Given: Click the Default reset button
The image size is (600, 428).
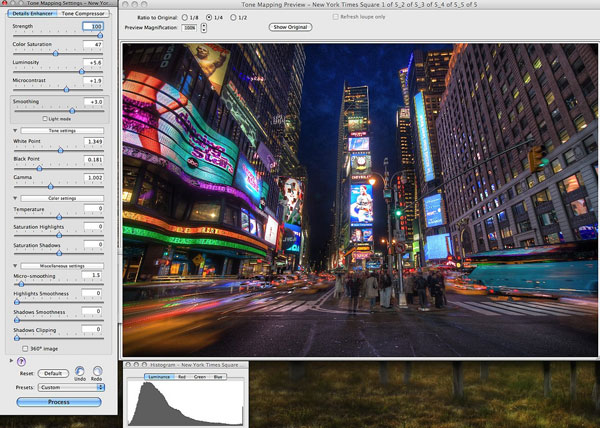Looking at the screenshot, I should tap(54, 372).
